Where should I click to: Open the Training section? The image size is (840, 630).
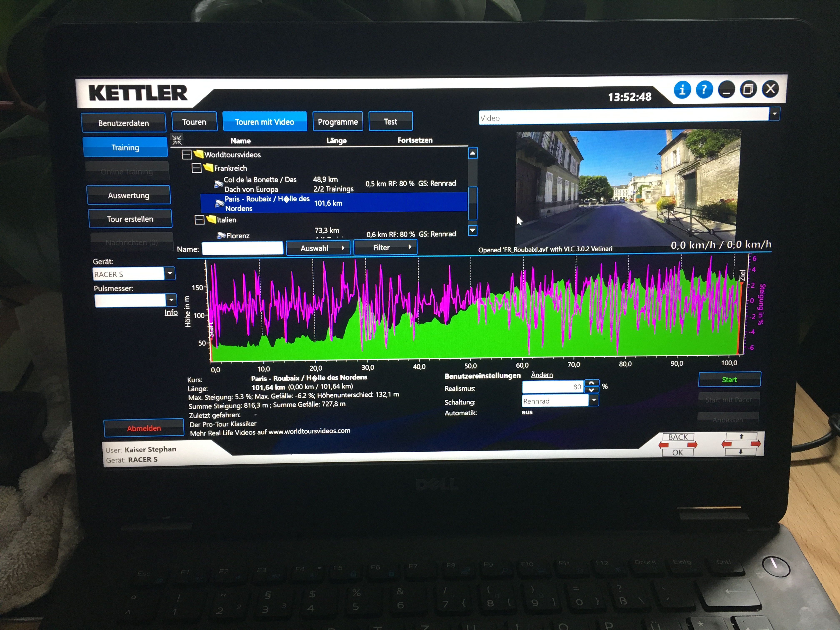(125, 147)
